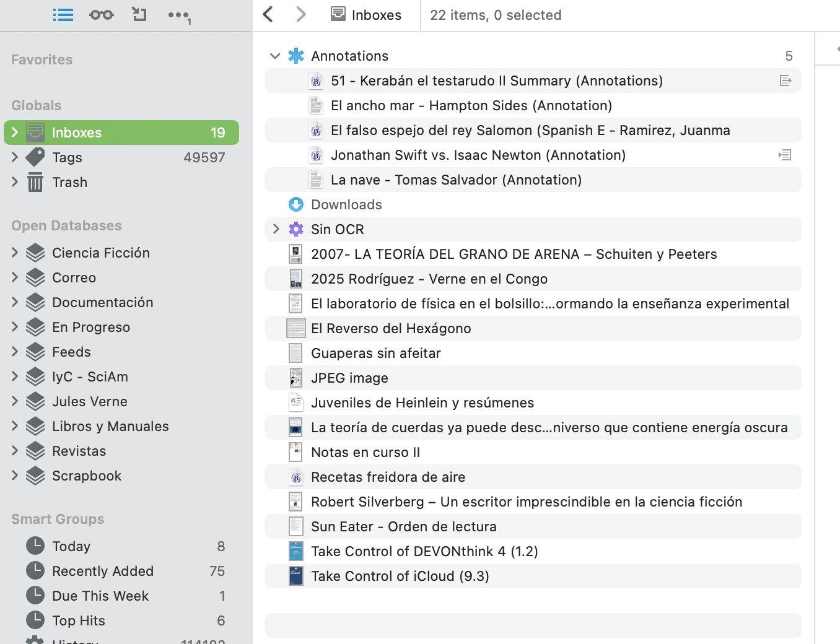The width and height of the screenshot is (840, 644).
Task: Click the indent icon on Jonathan Swift row
Action: 785,155
